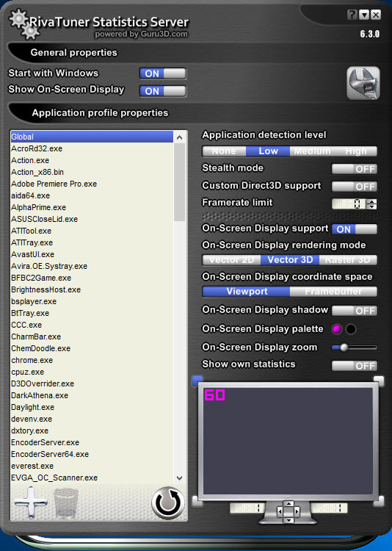Viewport: 392px width, 551px height.
Task: Select bottom-right corner anchor of OSD preview
Action: 379,501
